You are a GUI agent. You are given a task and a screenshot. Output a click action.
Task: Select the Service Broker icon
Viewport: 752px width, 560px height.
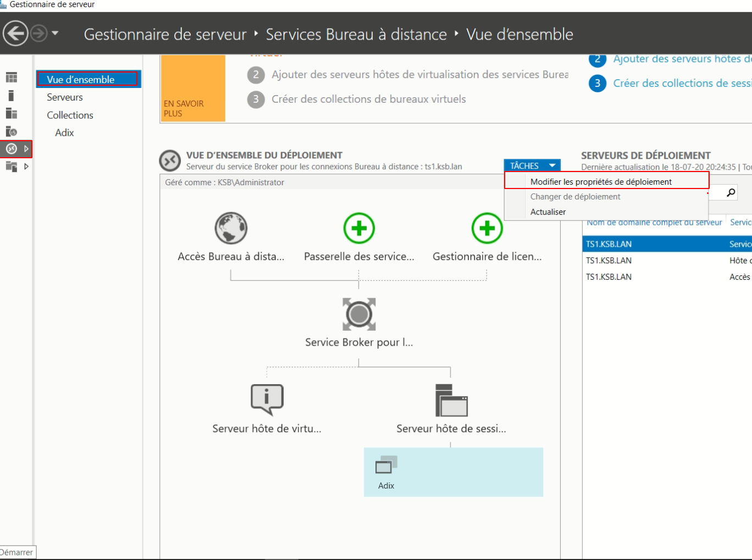tap(359, 314)
